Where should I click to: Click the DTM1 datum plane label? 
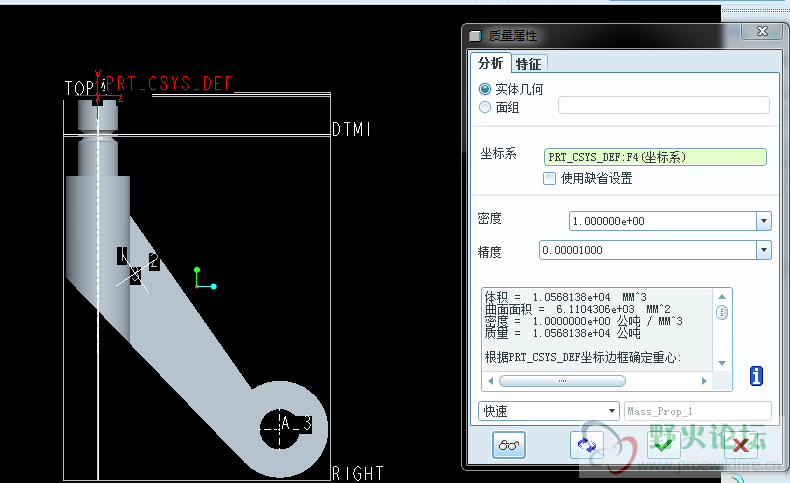351,129
